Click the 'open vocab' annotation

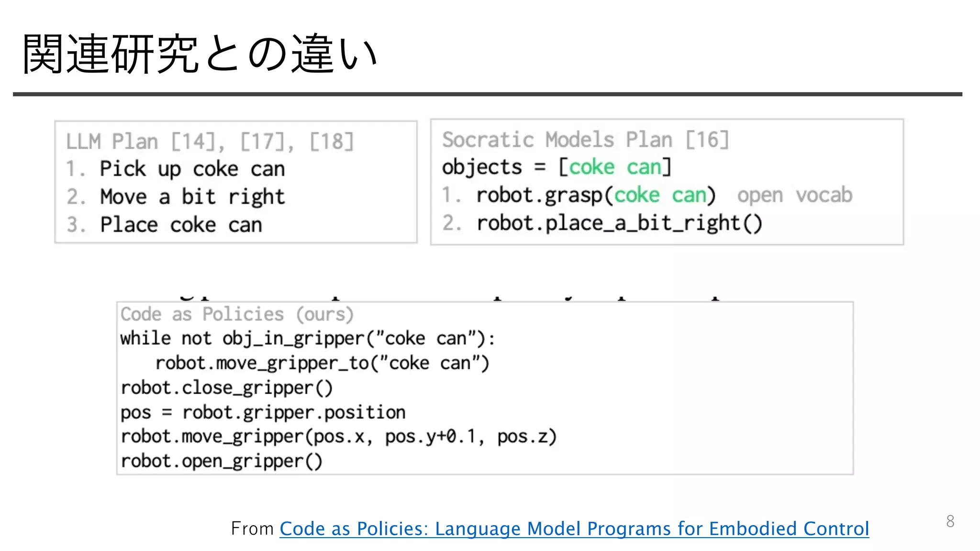point(795,195)
